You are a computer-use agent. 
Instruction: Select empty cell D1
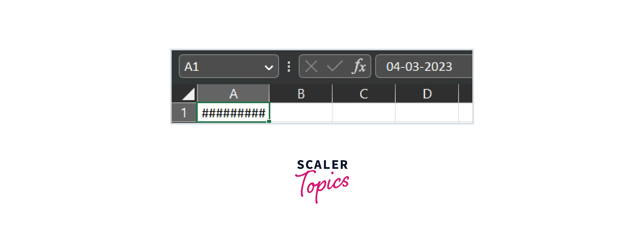(427, 113)
